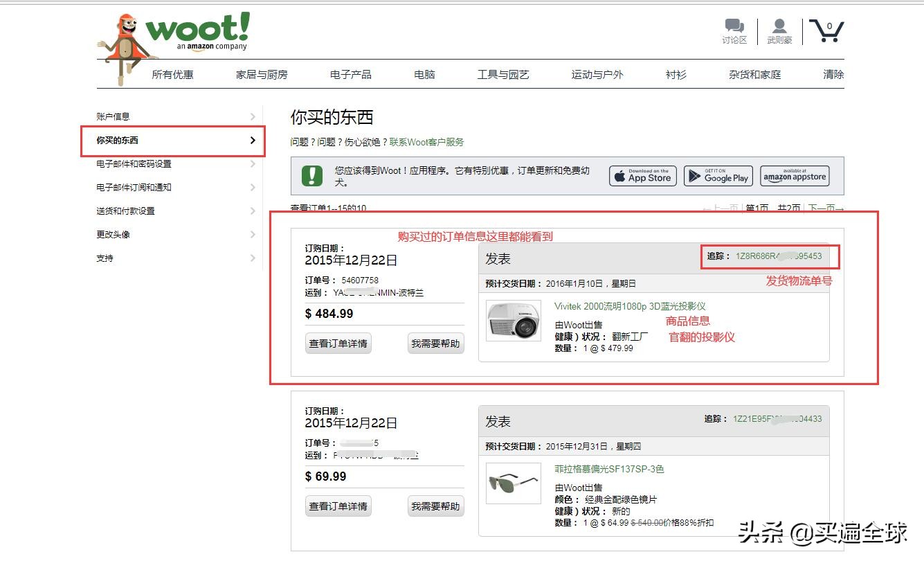Click the Amazon appstore badge
Screen dimensions: 924x561
pyautogui.click(x=795, y=176)
